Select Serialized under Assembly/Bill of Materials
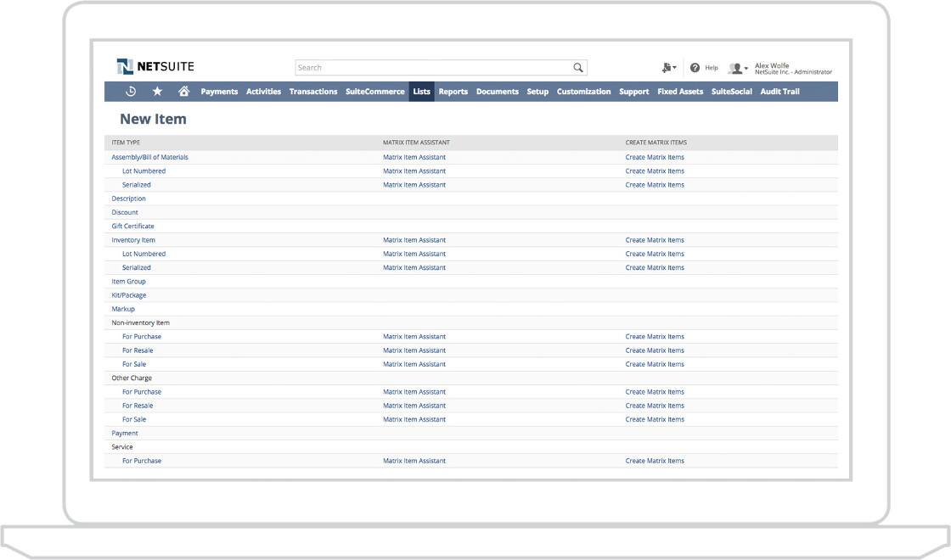Image resolution: width=951 pixels, height=560 pixels. [x=137, y=185]
